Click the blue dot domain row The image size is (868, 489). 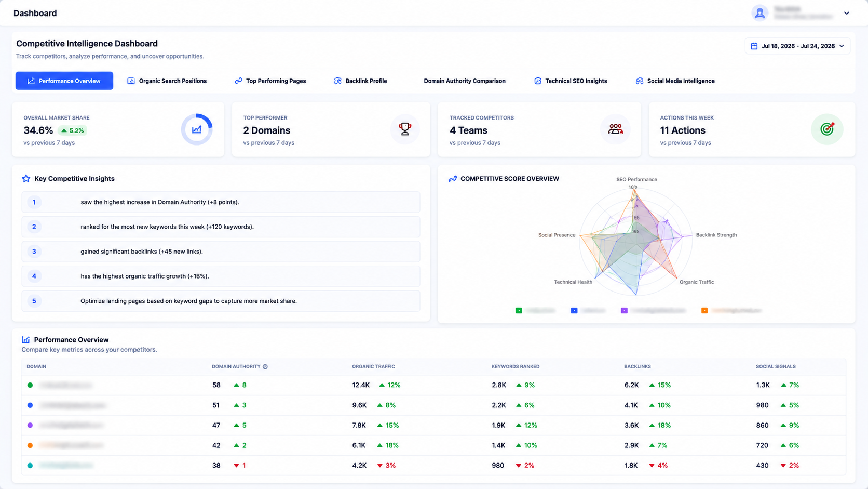433,405
